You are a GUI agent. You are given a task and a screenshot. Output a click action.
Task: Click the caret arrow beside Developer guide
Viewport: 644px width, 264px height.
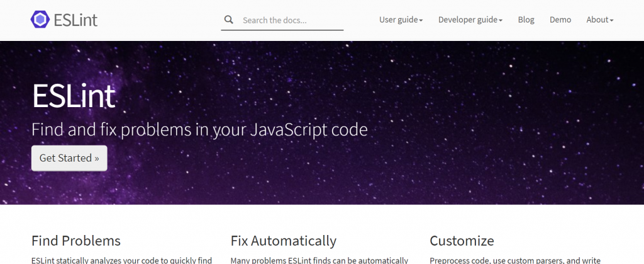tap(501, 20)
